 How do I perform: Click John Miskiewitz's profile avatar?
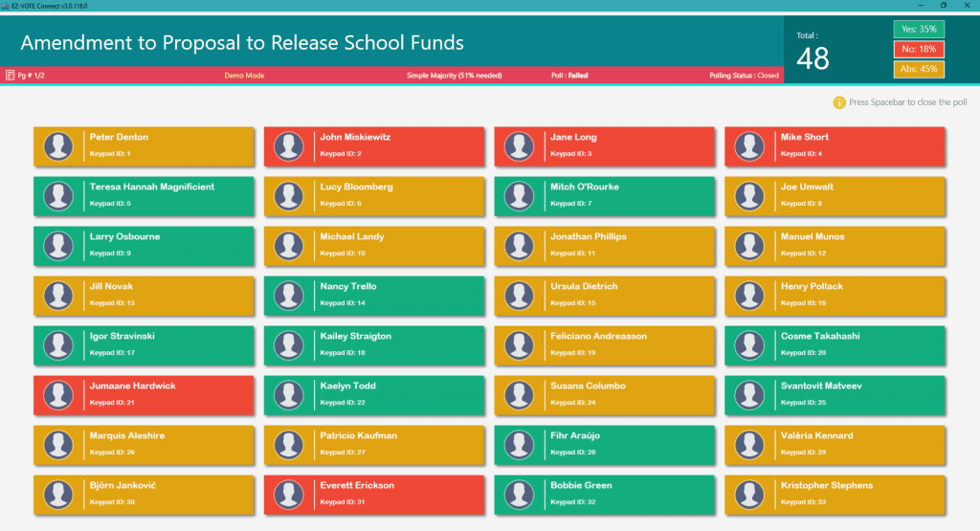tap(289, 145)
